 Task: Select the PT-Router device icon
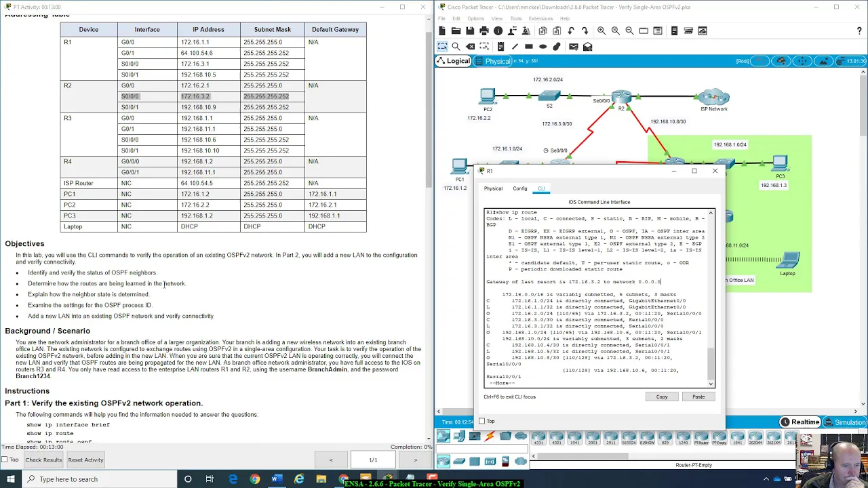[x=701, y=437]
